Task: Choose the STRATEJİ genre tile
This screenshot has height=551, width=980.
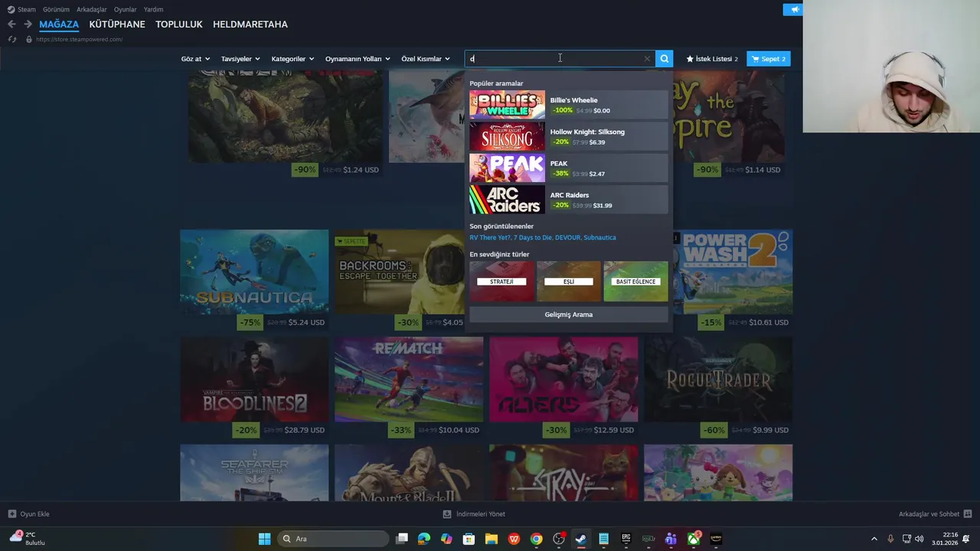Action: point(501,281)
